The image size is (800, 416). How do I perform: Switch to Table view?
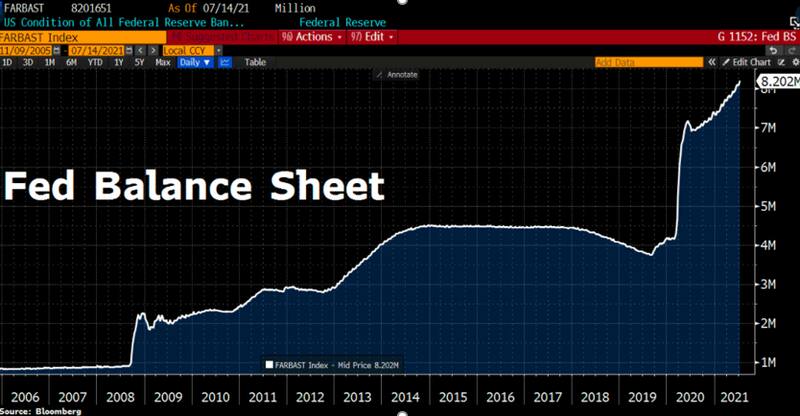256,62
